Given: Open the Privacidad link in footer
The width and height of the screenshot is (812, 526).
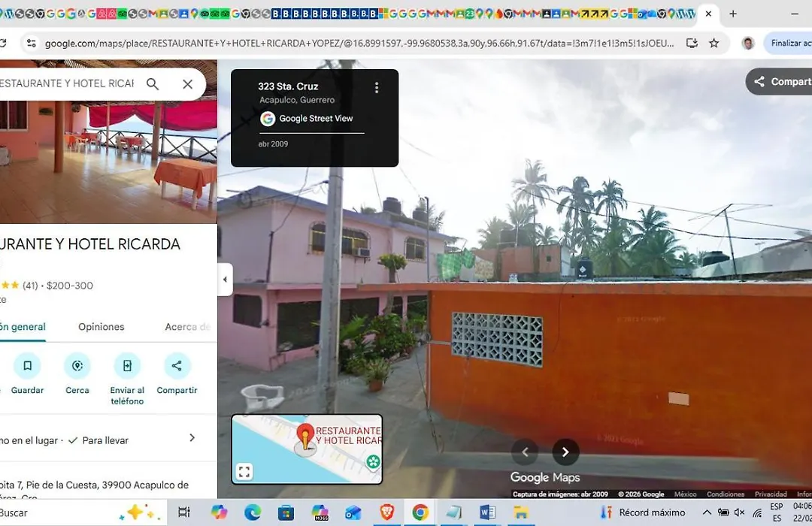Looking at the screenshot, I should coord(771,494).
